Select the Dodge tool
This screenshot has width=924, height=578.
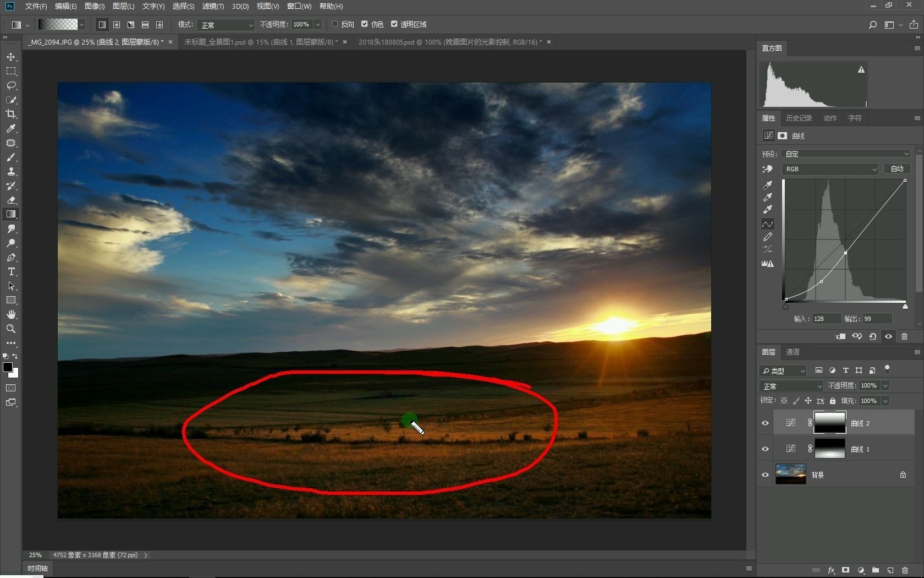point(11,243)
